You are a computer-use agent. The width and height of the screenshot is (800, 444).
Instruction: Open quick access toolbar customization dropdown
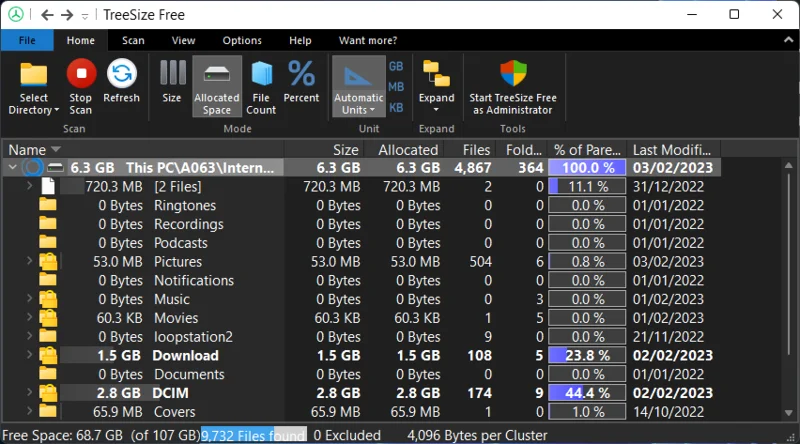click(x=85, y=16)
